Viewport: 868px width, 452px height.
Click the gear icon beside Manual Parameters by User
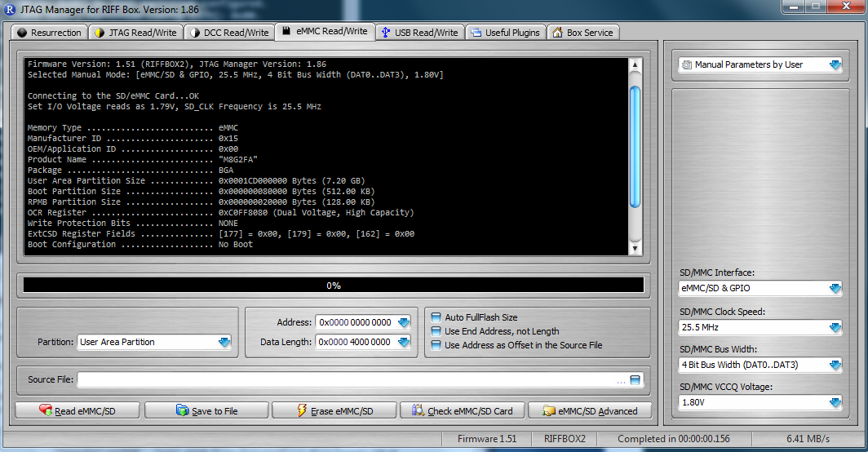pyautogui.click(x=687, y=64)
